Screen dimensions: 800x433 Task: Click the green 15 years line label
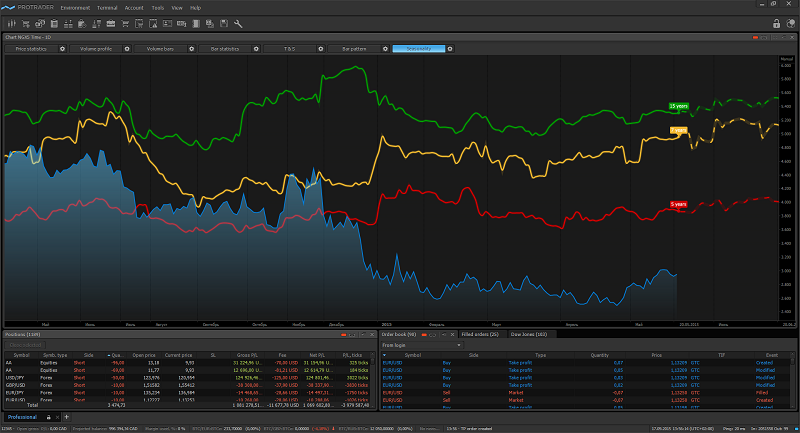tap(679, 106)
